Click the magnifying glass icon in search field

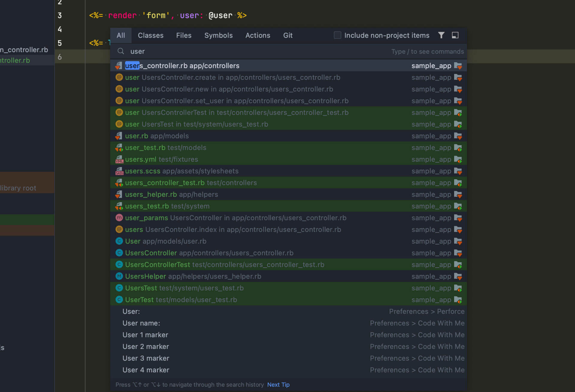pos(120,51)
